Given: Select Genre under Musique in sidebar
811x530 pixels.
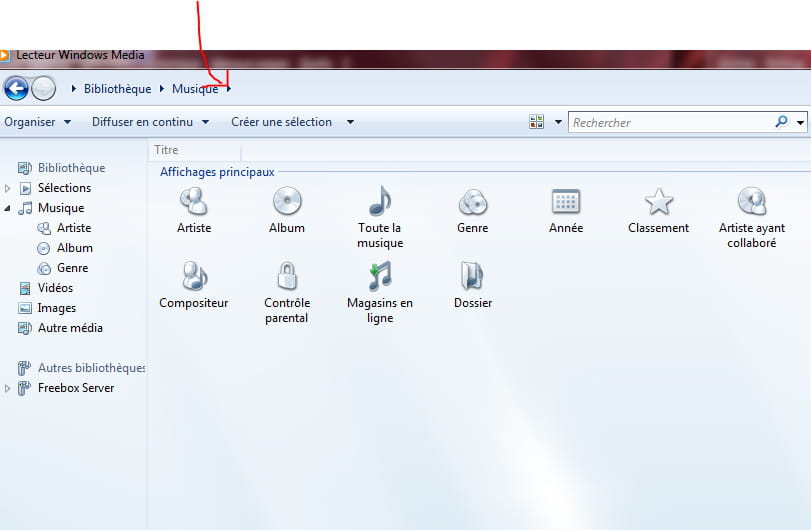Looking at the screenshot, I should [72, 268].
